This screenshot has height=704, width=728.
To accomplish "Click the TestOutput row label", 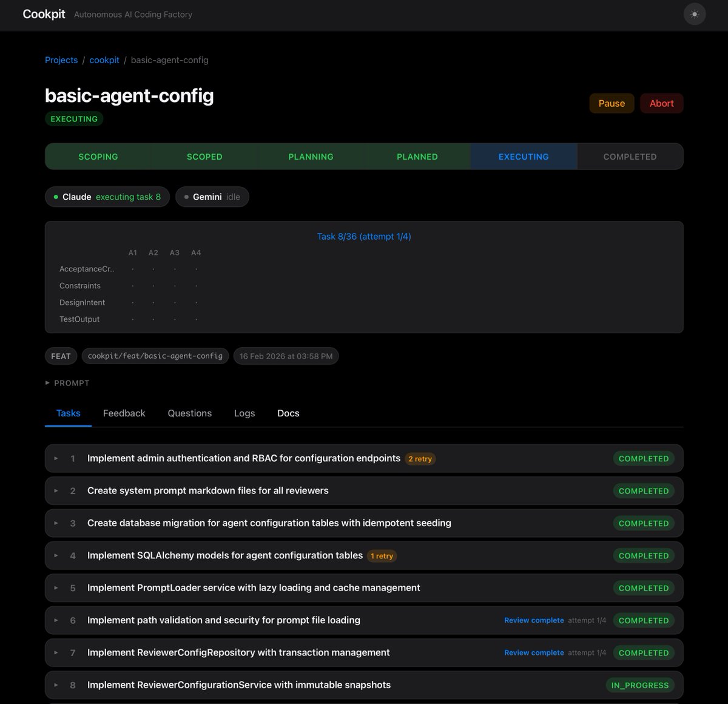I will [79, 319].
